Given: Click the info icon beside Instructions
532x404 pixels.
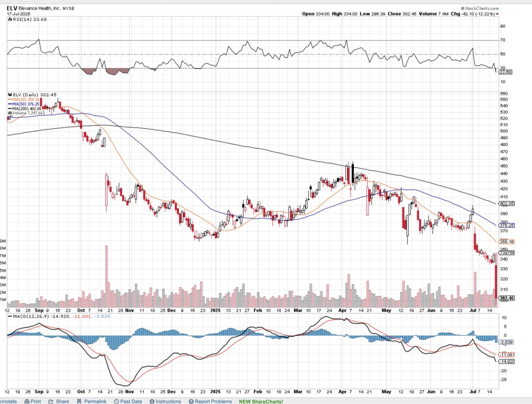Looking at the screenshot, I should (152, 401).
